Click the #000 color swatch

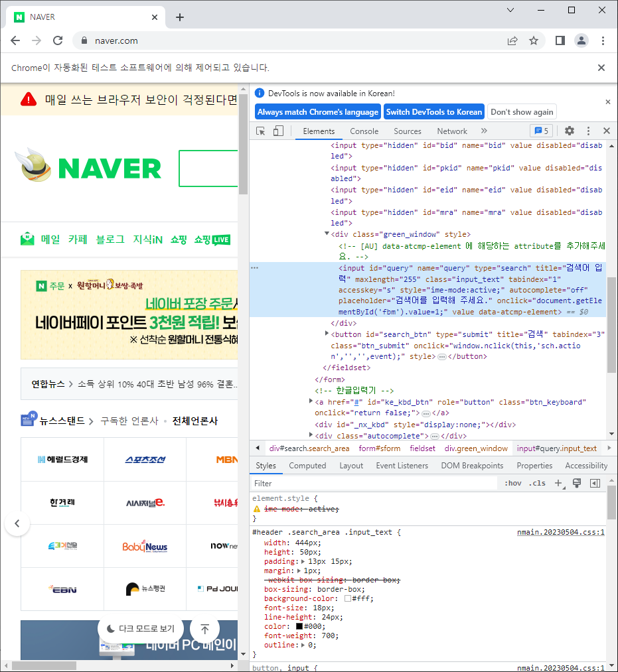pos(299,627)
